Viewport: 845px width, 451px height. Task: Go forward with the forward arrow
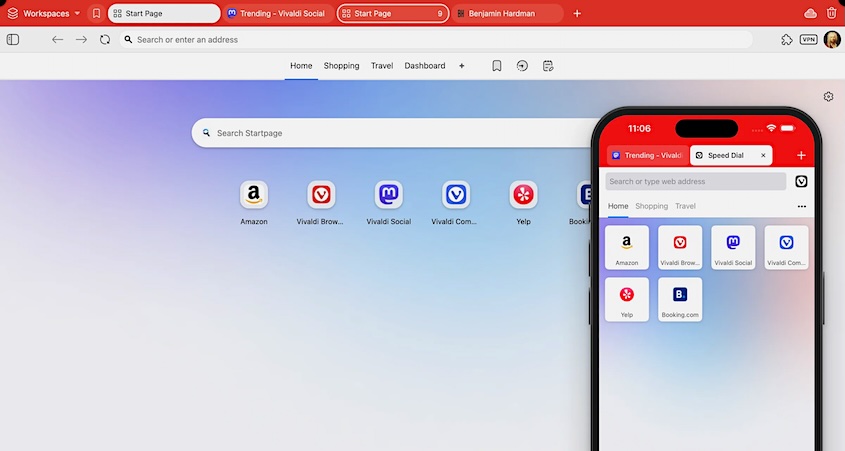(81, 39)
